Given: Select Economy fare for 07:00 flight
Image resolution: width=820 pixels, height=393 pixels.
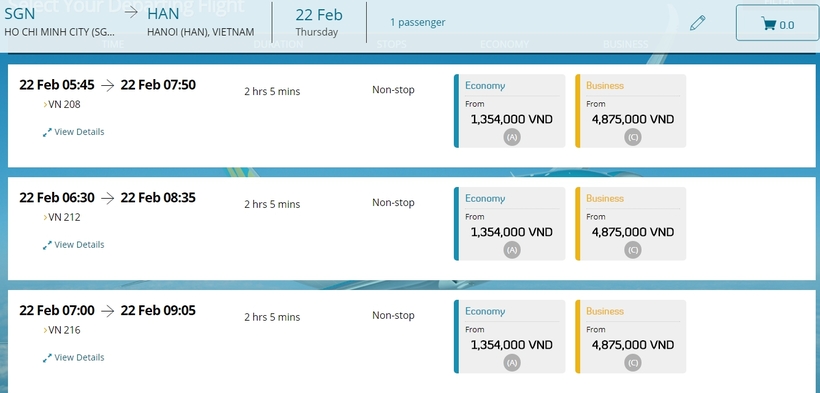Looking at the screenshot, I should [510, 336].
